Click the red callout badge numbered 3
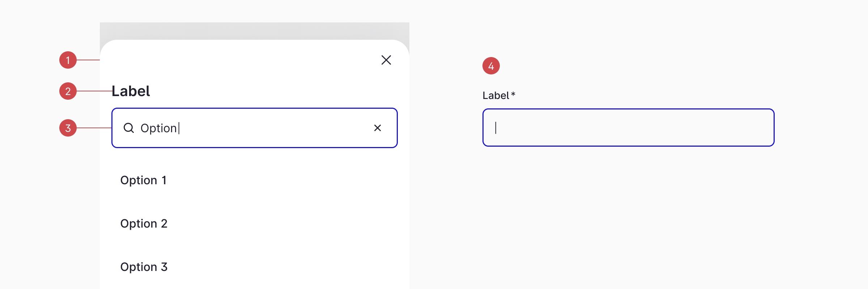Screen dimensions: 868x289 [68, 128]
